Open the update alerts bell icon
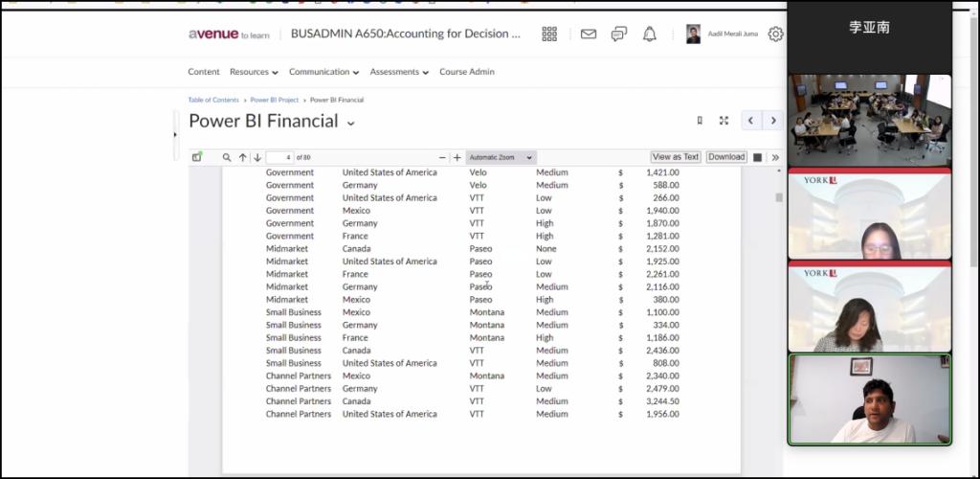Viewport: 980px width, 479px height. point(650,34)
